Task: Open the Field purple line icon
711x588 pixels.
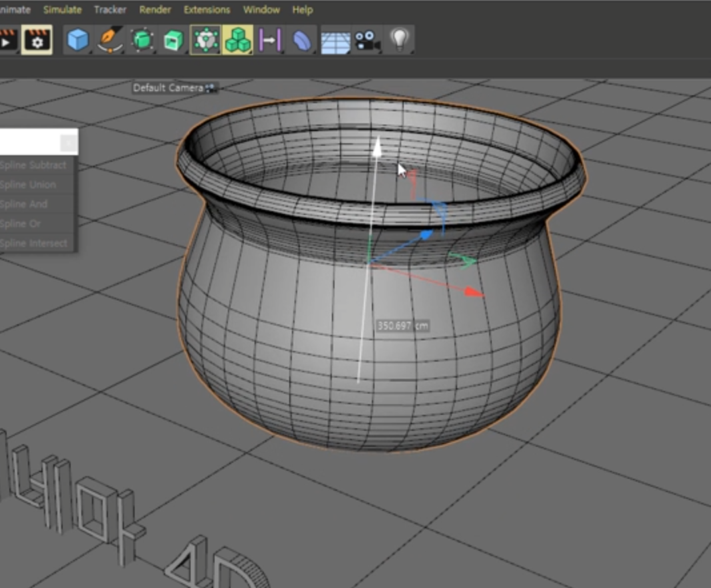Action: [270, 40]
